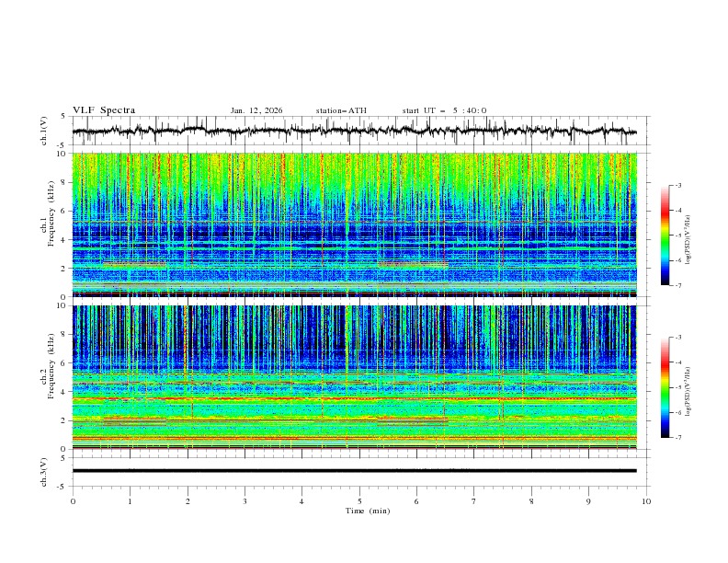Click the time axis tick label "2"
The image size is (728, 563).
(x=188, y=501)
